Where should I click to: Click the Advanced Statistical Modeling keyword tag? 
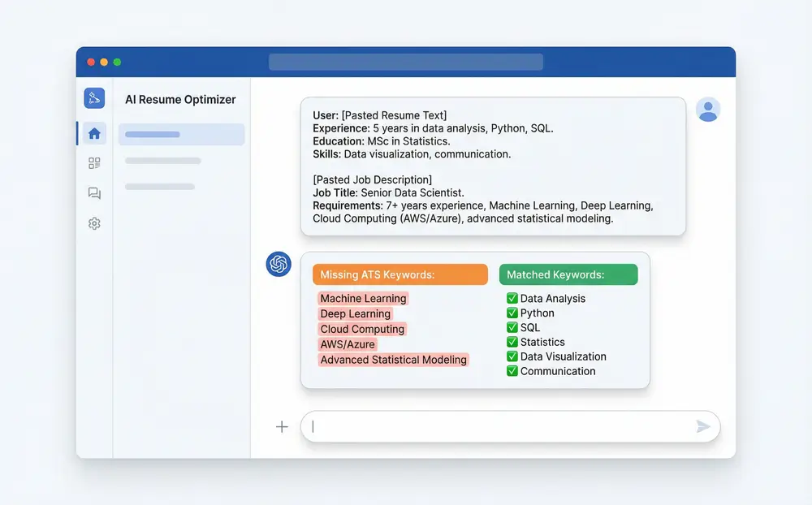[394, 360]
